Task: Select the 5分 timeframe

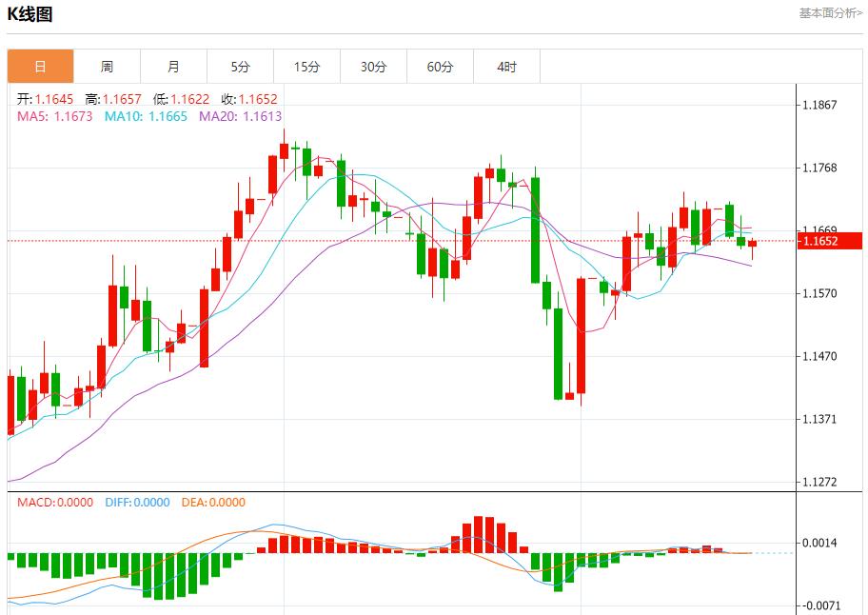Action: pos(240,67)
